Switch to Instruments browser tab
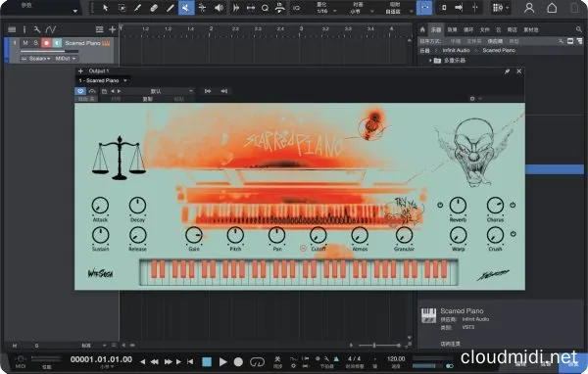588x374 pixels. [x=436, y=29]
